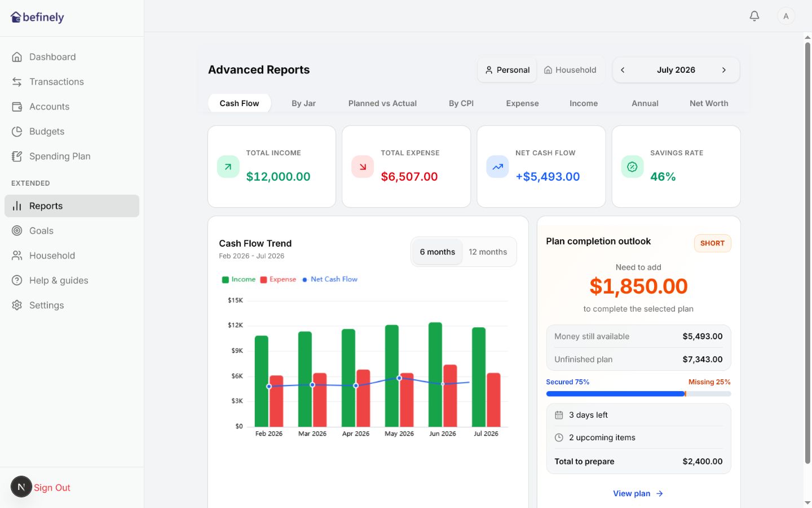This screenshot has width=812, height=508.
Task: Click the Help & guides question icon
Action: click(x=17, y=281)
